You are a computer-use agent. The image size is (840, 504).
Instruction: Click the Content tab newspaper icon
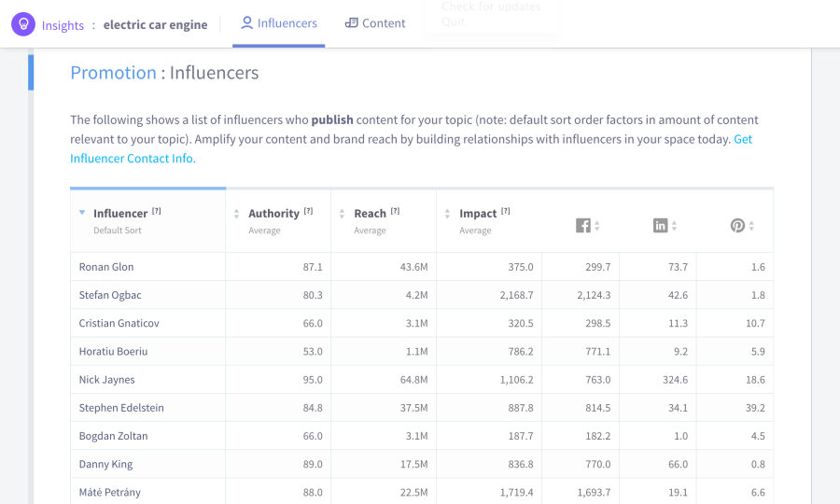[x=351, y=23]
